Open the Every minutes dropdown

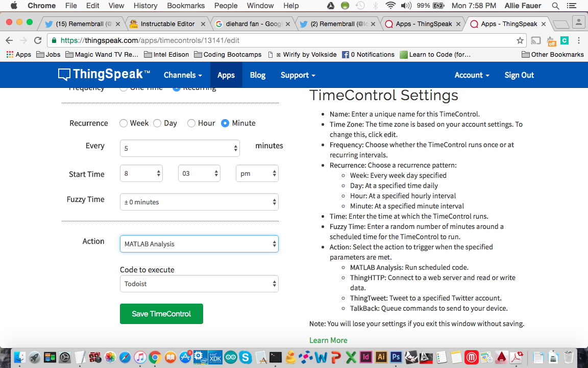[180, 148]
